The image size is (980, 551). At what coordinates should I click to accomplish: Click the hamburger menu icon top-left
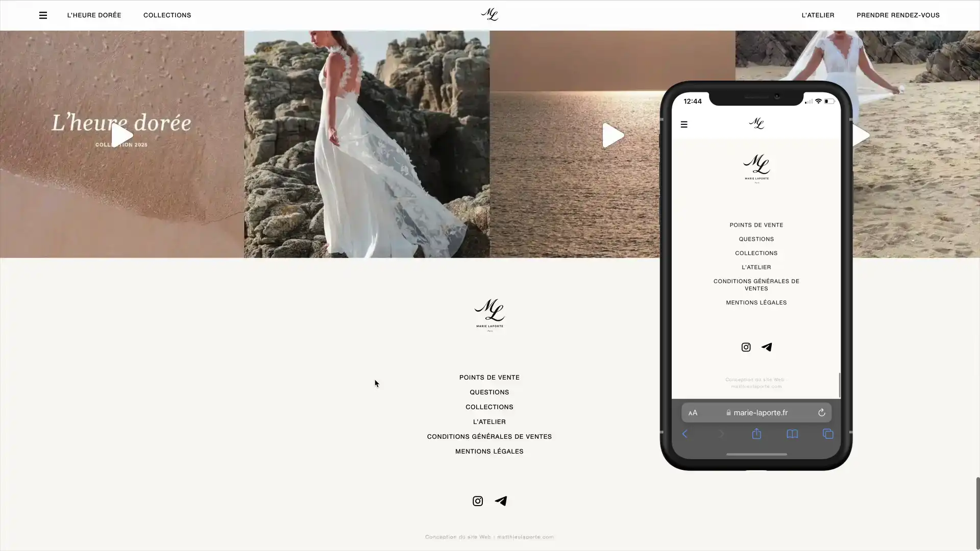(42, 15)
